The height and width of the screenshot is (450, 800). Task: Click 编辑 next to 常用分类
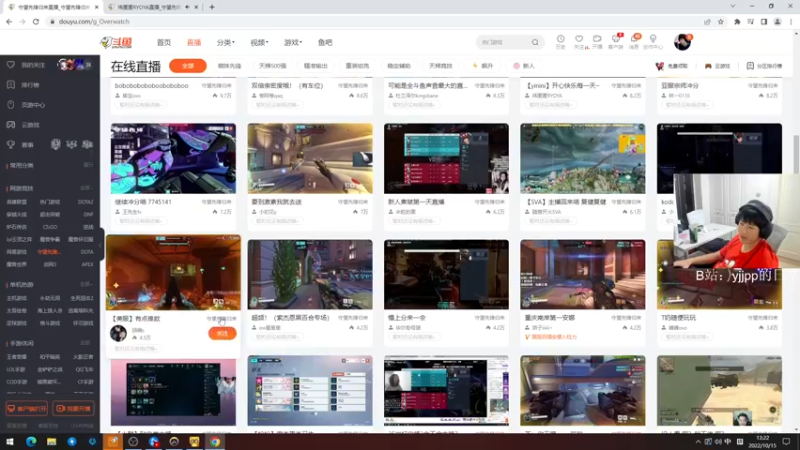coord(88,165)
